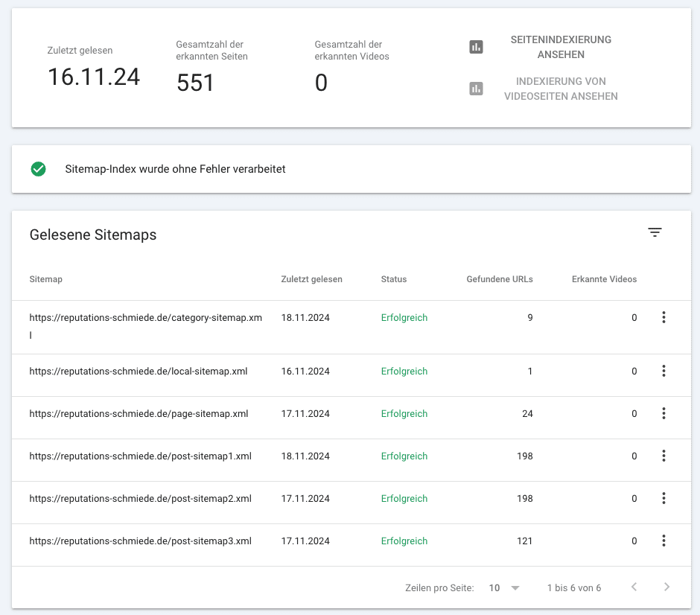The width and height of the screenshot is (700, 615).
Task: Click the 16.11.2024 date in local-sitemap row
Action: [305, 372]
